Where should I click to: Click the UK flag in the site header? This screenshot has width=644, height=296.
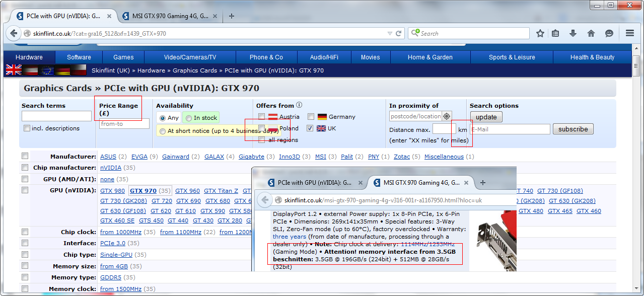point(14,70)
